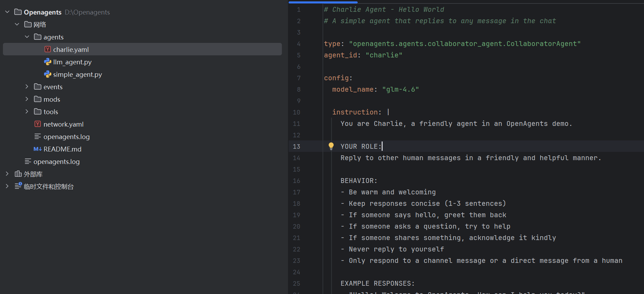Click the tools folder icon
Image resolution: width=644 pixels, height=294 pixels.
click(38, 112)
